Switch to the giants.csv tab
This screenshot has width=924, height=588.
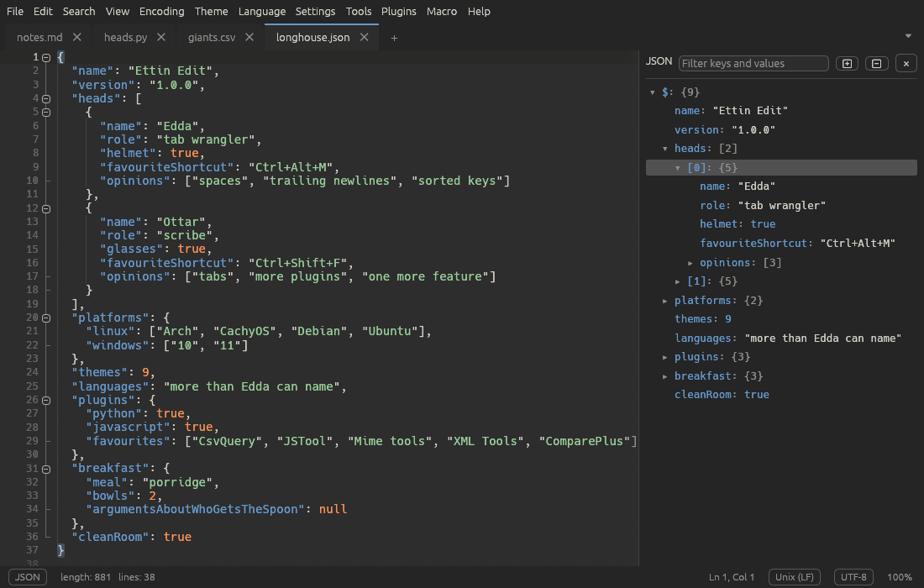[212, 37]
